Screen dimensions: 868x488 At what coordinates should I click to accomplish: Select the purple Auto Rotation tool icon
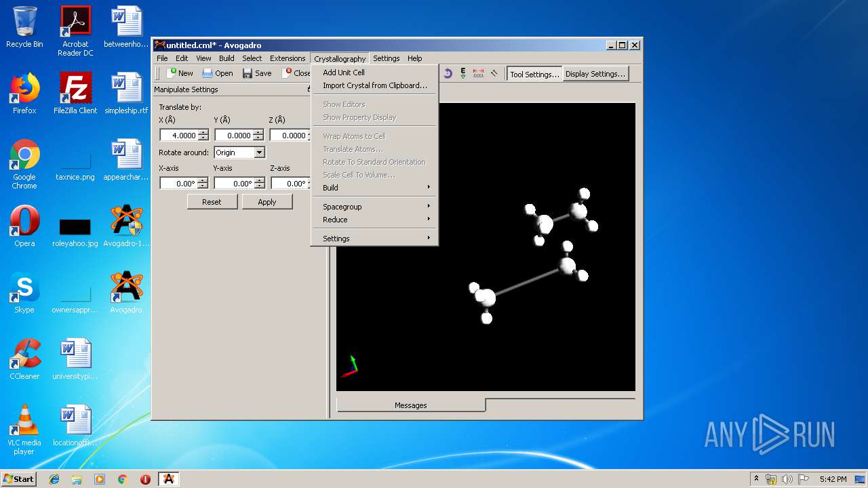tap(448, 73)
